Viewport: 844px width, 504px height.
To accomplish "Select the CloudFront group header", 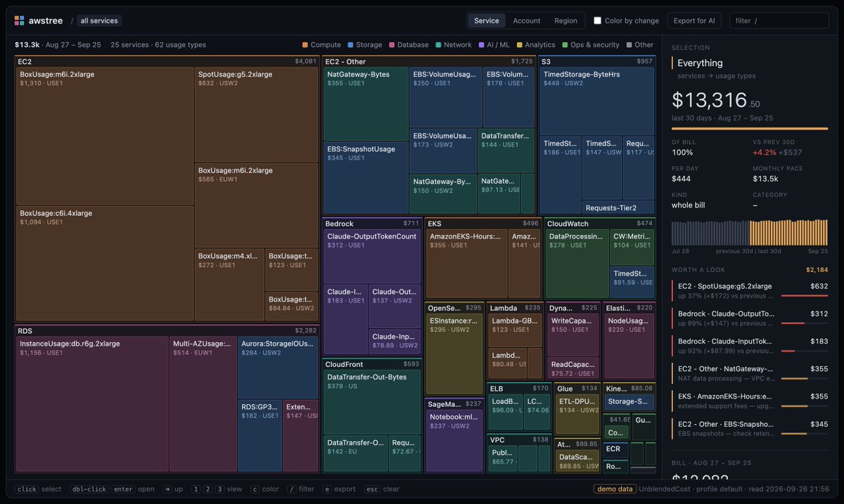I will (x=373, y=364).
